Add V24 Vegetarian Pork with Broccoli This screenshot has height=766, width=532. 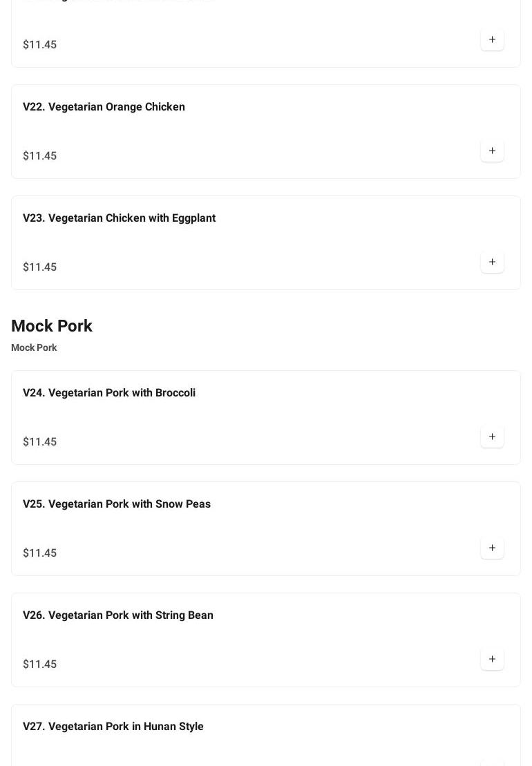(492, 437)
